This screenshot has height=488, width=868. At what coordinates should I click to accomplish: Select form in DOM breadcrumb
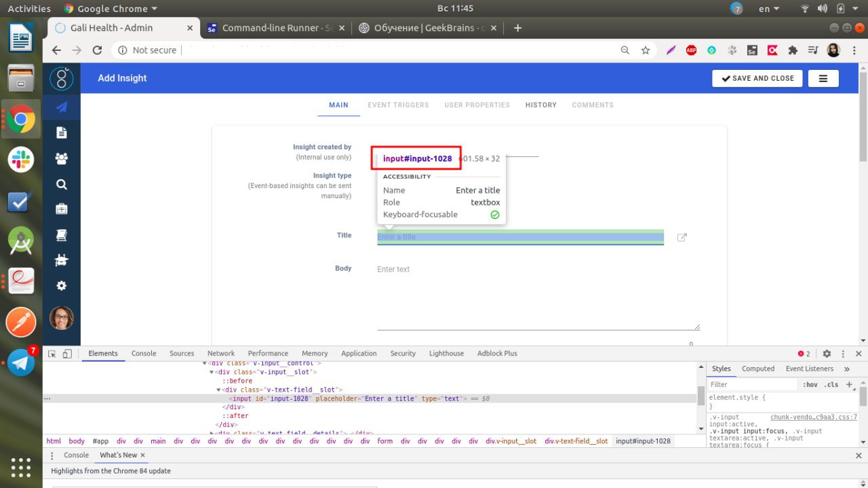[384, 441]
